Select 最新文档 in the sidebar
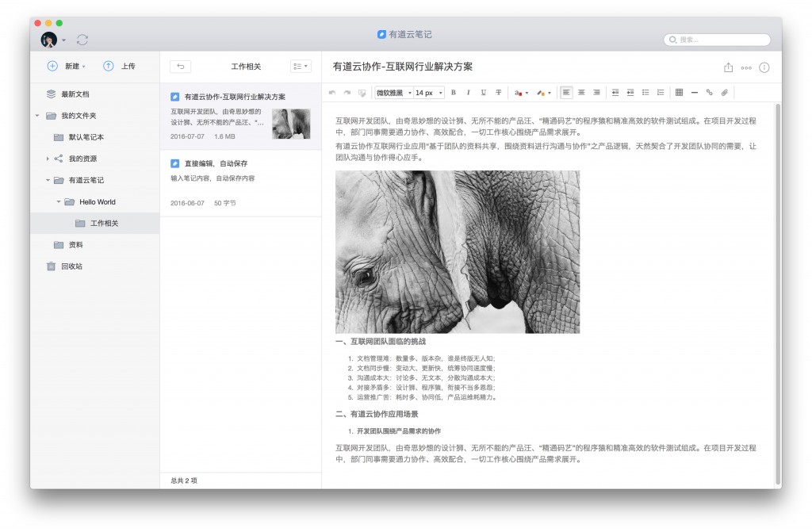This screenshot has height=532, width=812. click(75, 94)
